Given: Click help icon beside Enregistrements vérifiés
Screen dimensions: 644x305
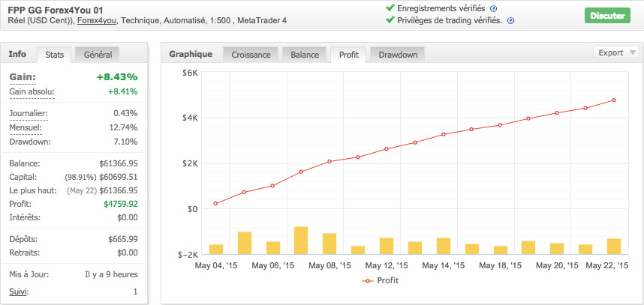Looking at the screenshot, I should [x=493, y=8].
